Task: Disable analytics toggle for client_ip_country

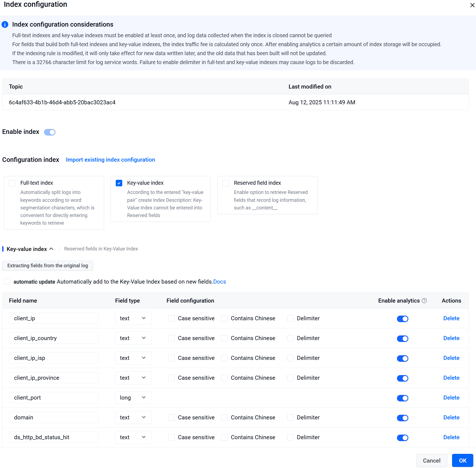Action: 402,338
